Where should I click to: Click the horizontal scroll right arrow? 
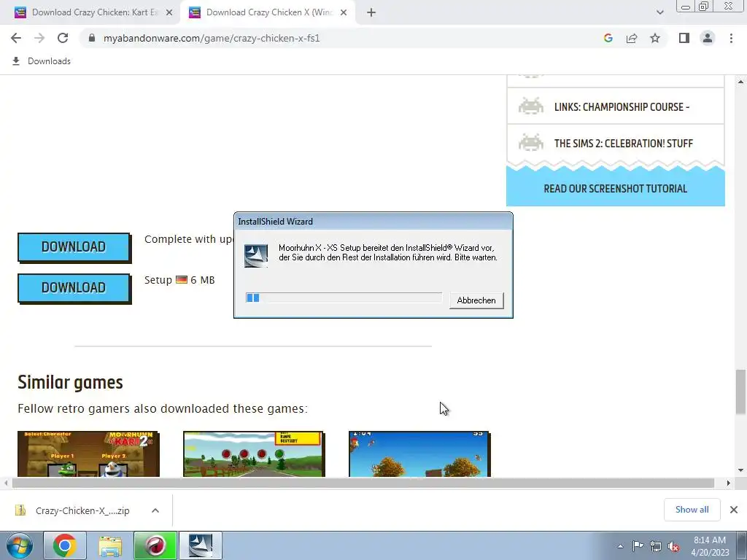coord(728,483)
